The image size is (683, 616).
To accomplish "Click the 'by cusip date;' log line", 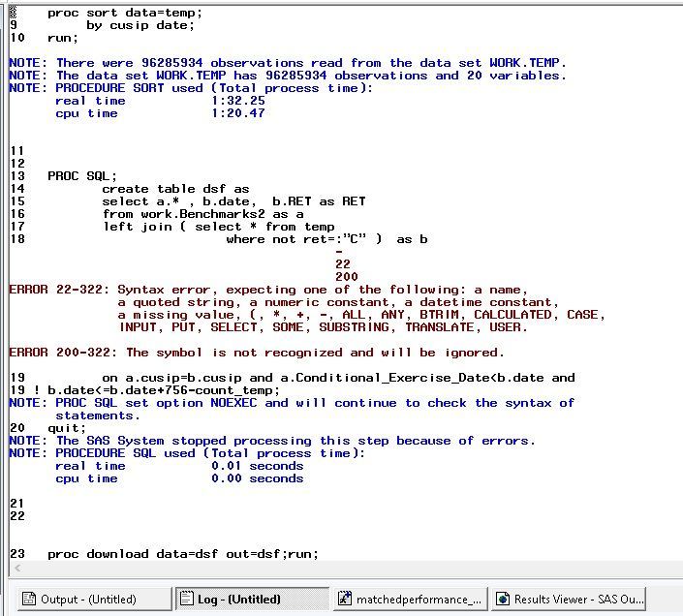I will (140, 26).
